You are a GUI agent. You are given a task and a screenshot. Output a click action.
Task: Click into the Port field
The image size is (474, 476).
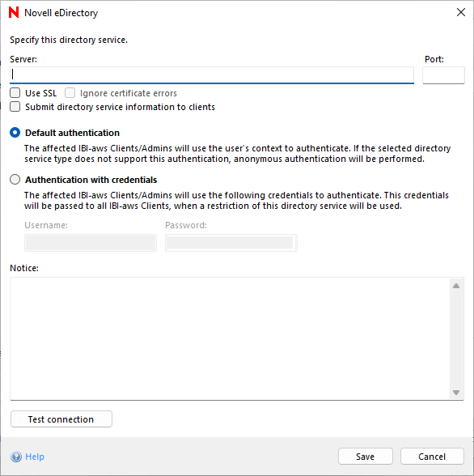coord(443,75)
